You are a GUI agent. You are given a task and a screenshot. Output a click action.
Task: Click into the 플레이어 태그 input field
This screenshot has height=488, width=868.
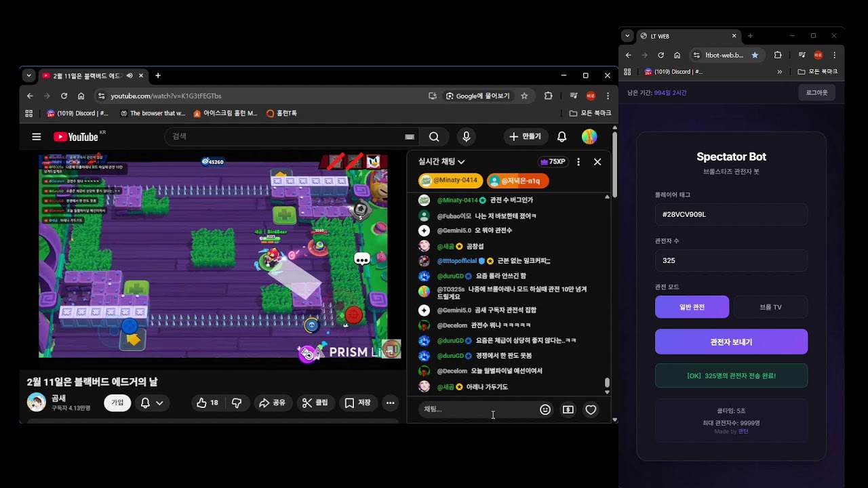pyautogui.click(x=731, y=214)
